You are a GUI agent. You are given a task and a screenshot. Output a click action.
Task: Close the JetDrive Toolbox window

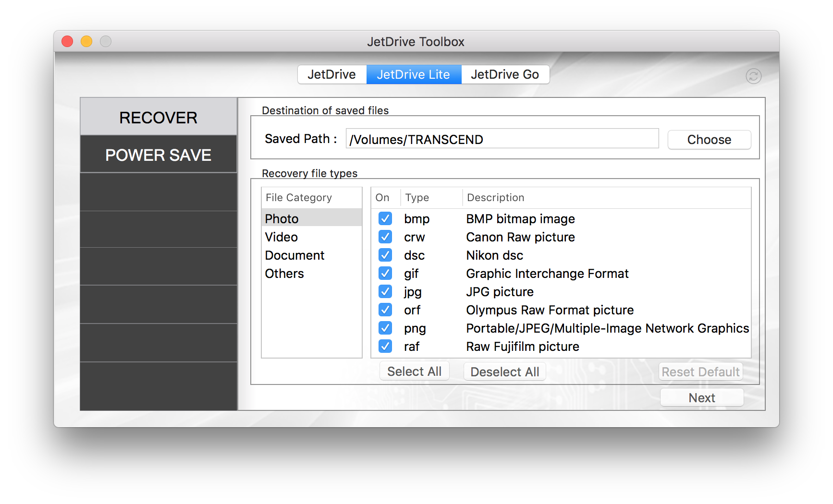67,41
